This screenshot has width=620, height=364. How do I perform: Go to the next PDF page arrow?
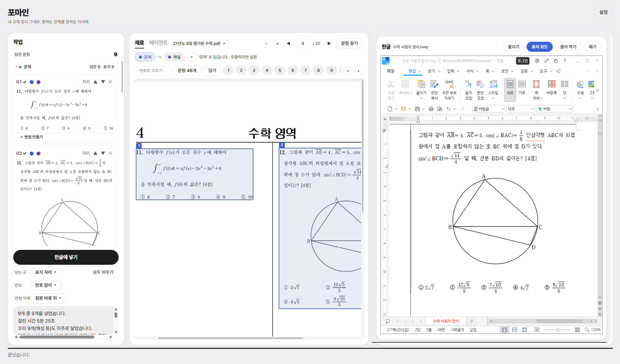pos(329,43)
